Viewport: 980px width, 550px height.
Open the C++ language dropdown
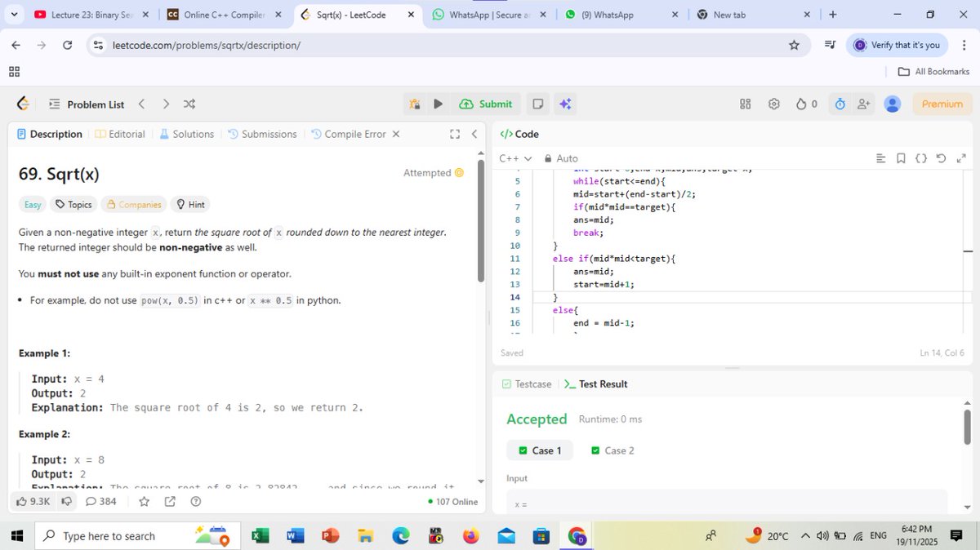(515, 158)
